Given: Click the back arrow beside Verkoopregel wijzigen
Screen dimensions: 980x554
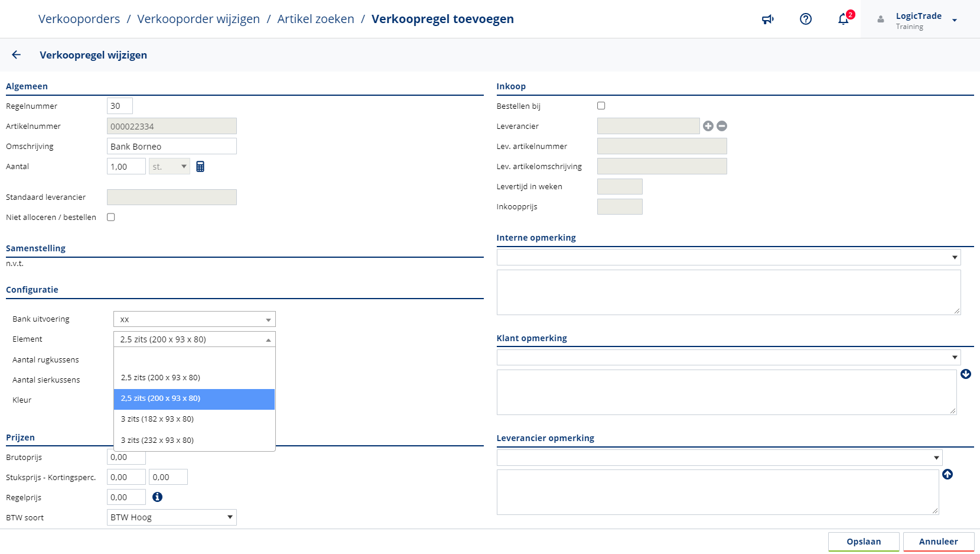Looking at the screenshot, I should click(x=17, y=55).
